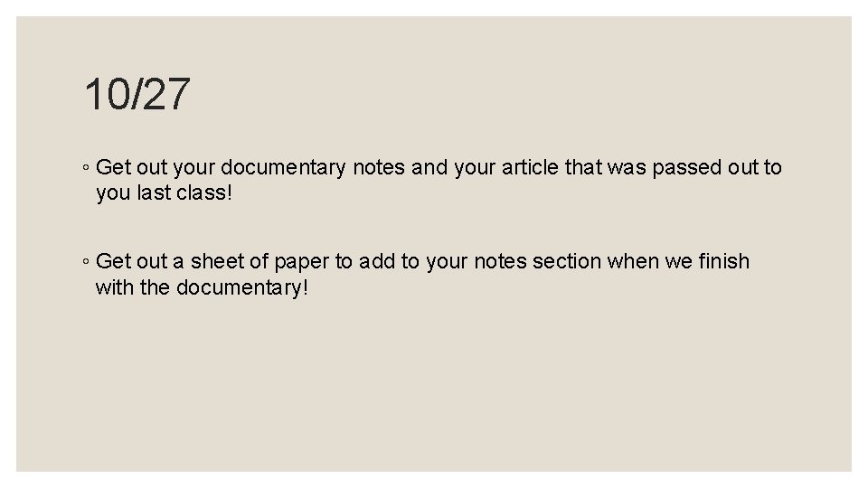868x488 pixels.
Task: Click "Get out a" in the second bullet
Action: pos(136,261)
